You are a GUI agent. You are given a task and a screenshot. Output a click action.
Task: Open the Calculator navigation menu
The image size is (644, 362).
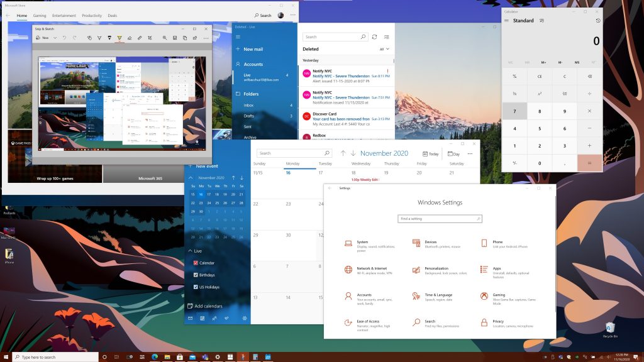click(x=506, y=21)
